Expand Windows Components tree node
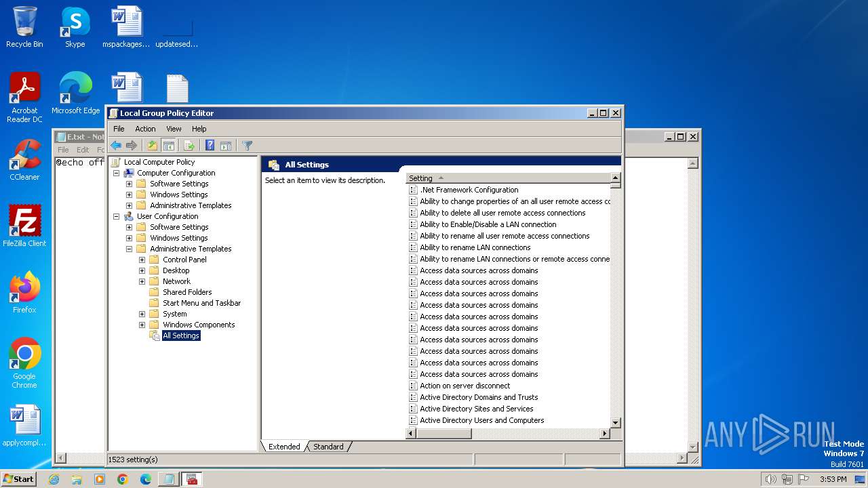Viewport: 868px width, 488px height. coord(142,325)
